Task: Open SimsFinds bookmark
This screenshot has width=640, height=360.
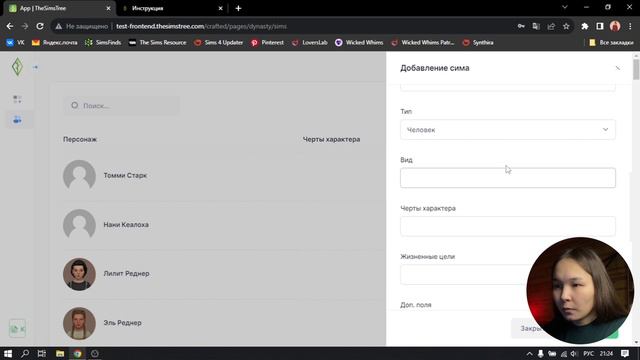Action: click(x=103, y=42)
